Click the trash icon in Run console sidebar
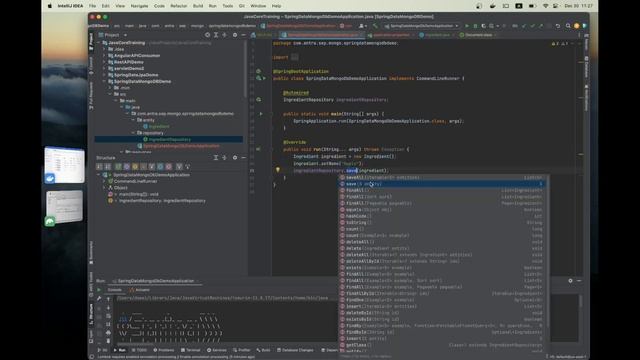The width and height of the screenshot is (640, 360). click(108, 341)
